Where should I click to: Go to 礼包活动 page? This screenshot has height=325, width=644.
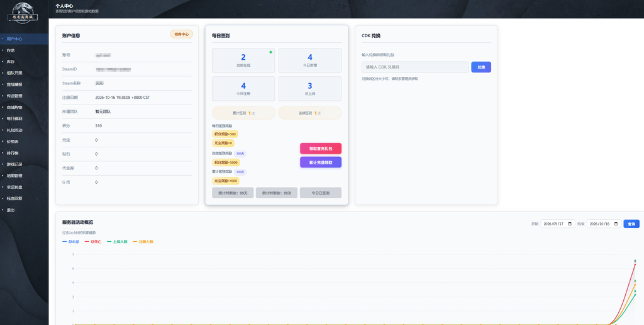pyautogui.click(x=25, y=130)
